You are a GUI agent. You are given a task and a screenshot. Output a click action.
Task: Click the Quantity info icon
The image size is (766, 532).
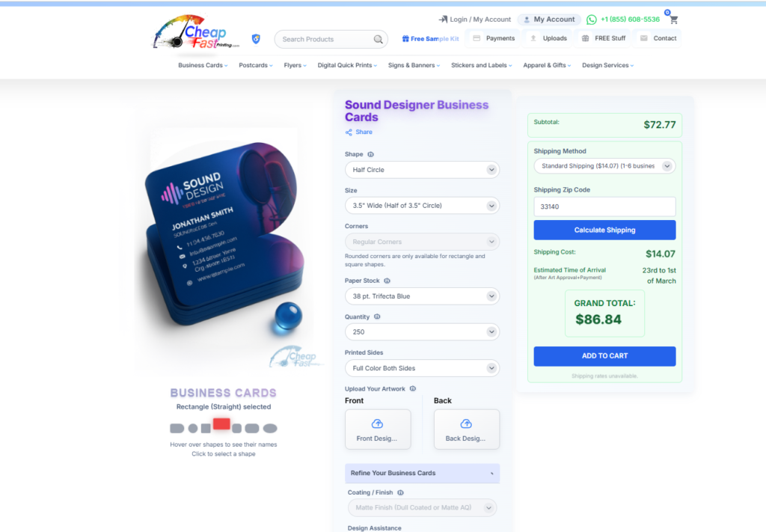point(377,317)
